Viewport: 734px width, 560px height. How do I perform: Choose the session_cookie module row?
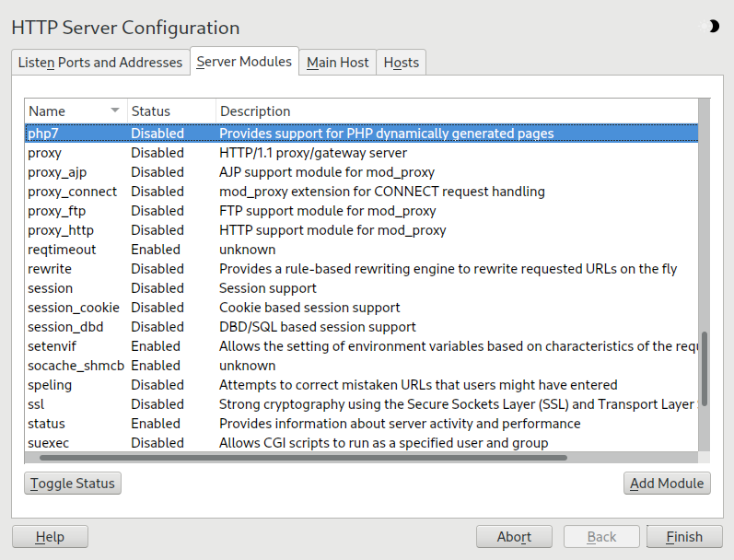pos(74,308)
